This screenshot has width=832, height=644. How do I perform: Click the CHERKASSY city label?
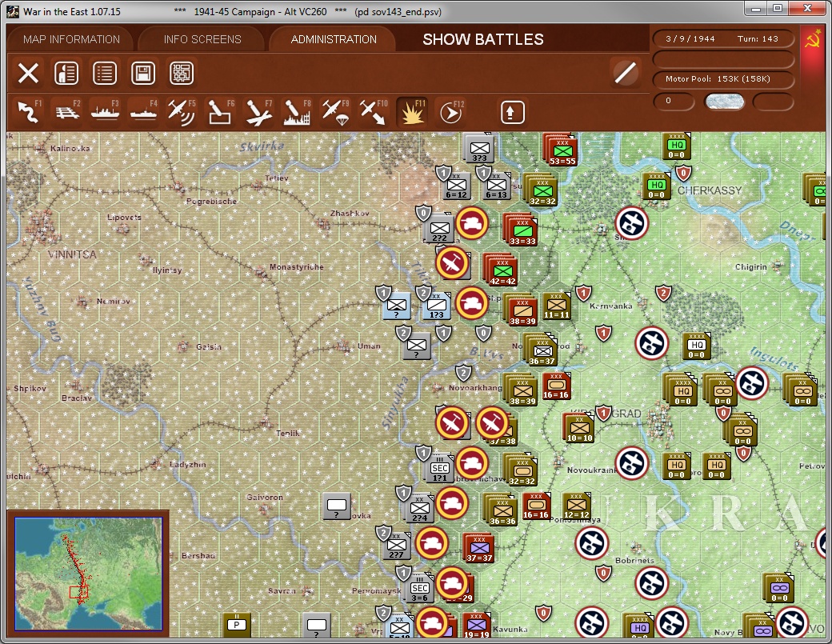(710, 190)
